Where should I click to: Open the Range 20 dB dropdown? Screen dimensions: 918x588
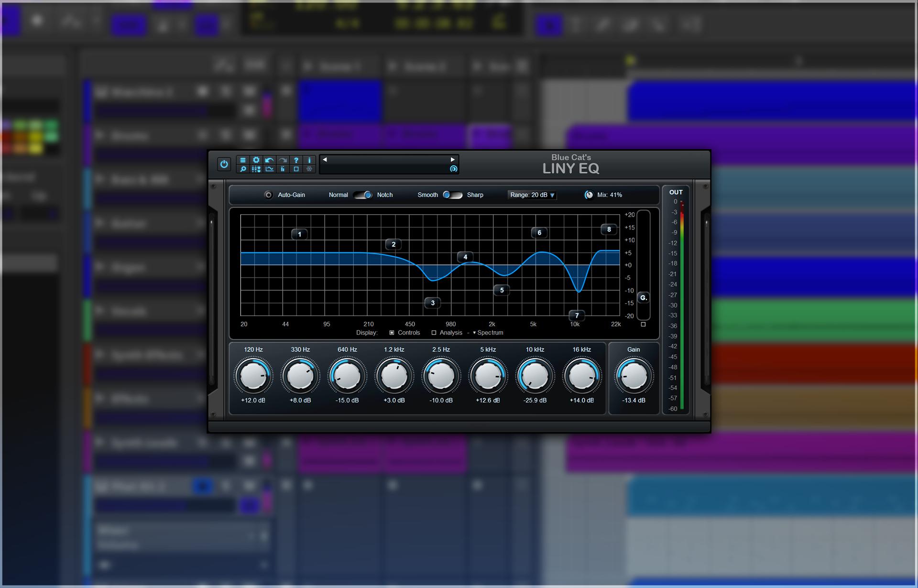(532, 195)
